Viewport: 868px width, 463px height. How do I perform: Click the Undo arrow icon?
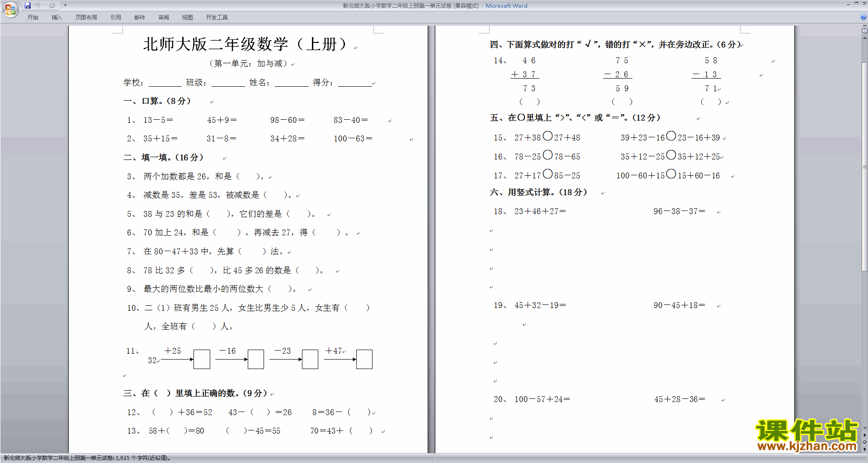point(38,5)
